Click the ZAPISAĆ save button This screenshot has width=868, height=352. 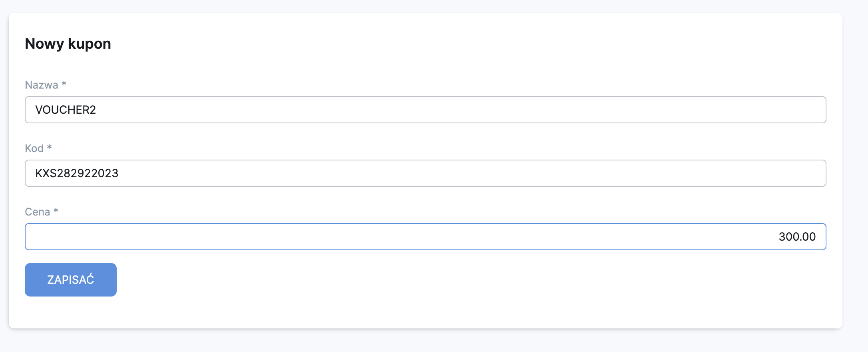[71, 280]
